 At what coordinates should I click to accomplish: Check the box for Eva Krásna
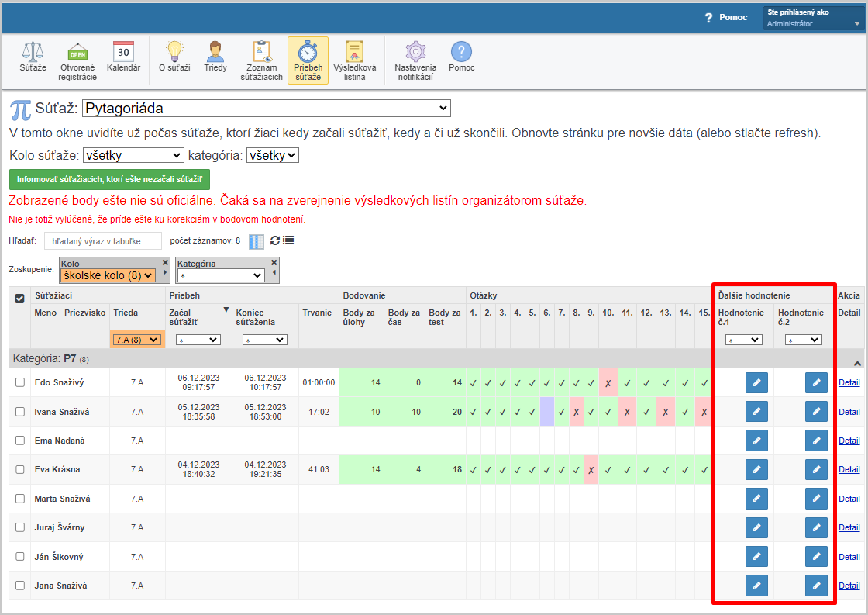pos(20,469)
